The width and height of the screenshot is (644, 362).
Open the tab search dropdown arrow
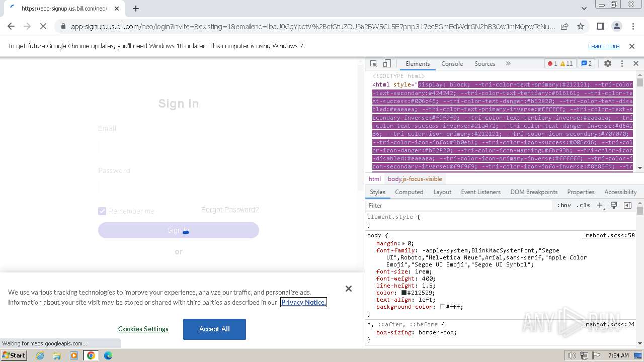[584, 9]
